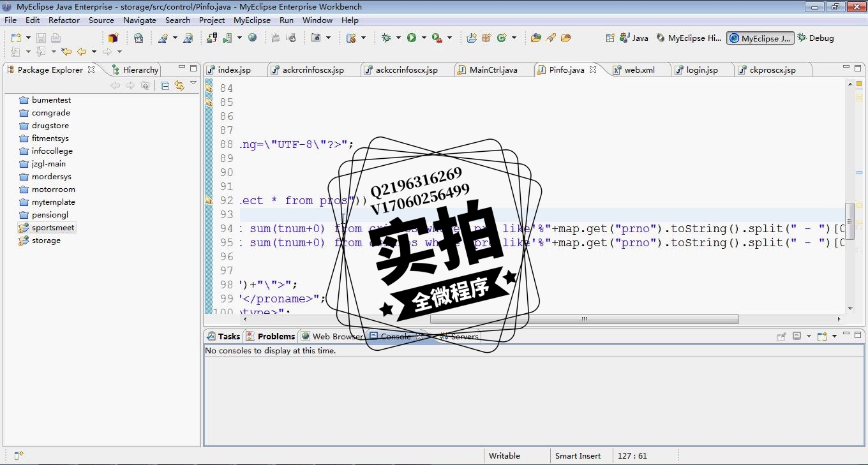Click the Save toolbar icon
The height and width of the screenshot is (465, 868).
point(40,38)
